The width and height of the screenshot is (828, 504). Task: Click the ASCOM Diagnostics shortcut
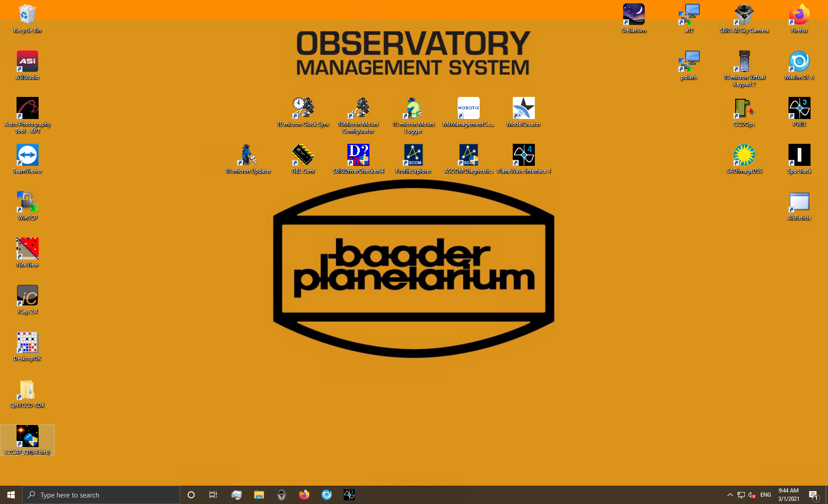(468, 156)
